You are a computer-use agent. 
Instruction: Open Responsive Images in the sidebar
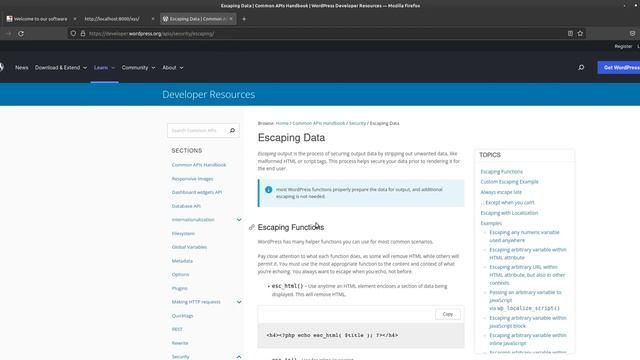pyautogui.click(x=192, y=179)
